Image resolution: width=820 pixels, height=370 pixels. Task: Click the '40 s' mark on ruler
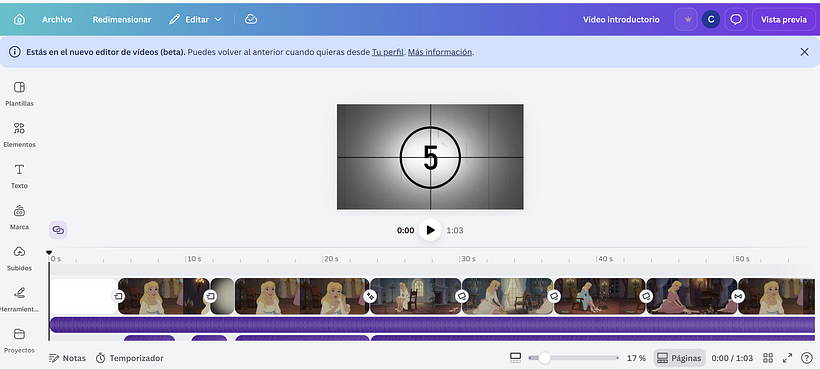[x=606, y=259]
